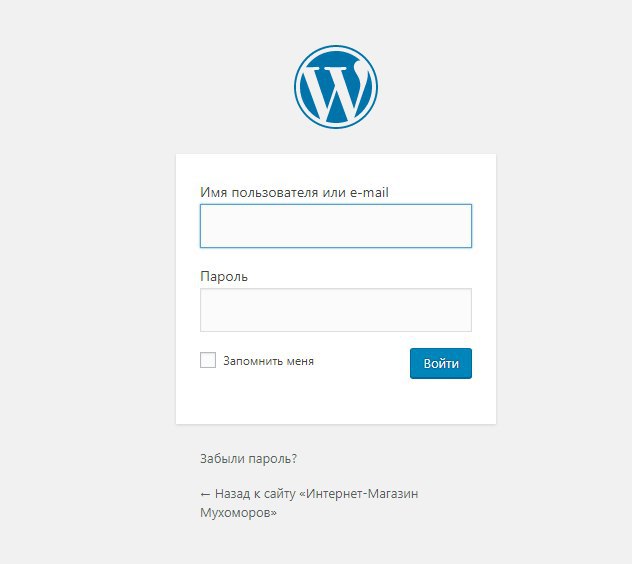Tick the Запомнить меня checkbox
This screenshot has width=632, height=564.
pos(208,360)
